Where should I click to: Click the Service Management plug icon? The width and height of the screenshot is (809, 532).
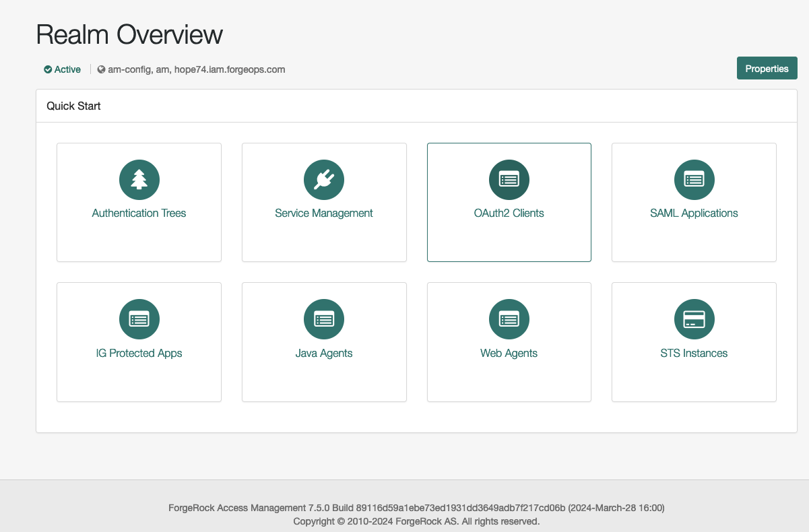324,180
